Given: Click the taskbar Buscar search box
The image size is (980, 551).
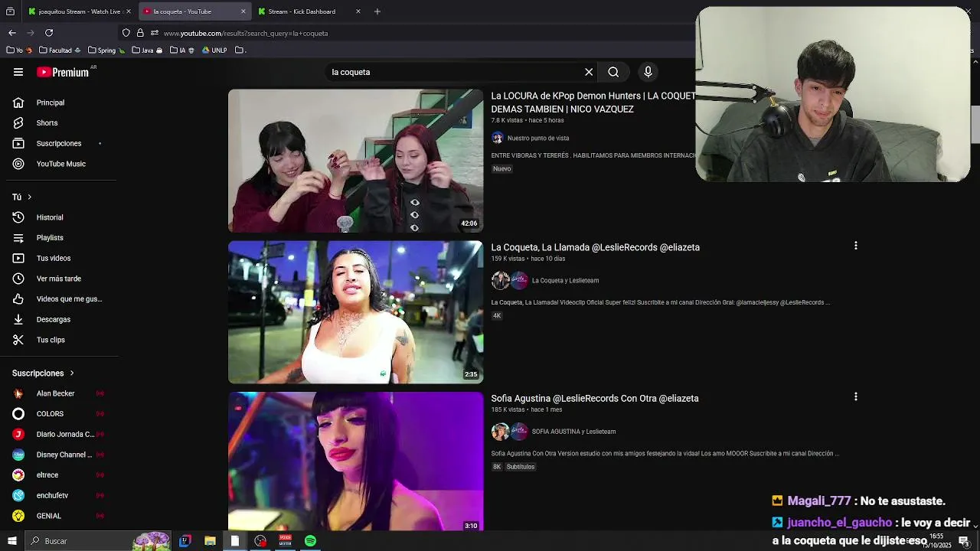Looking at the screenshot, I should tap(97, 541).
